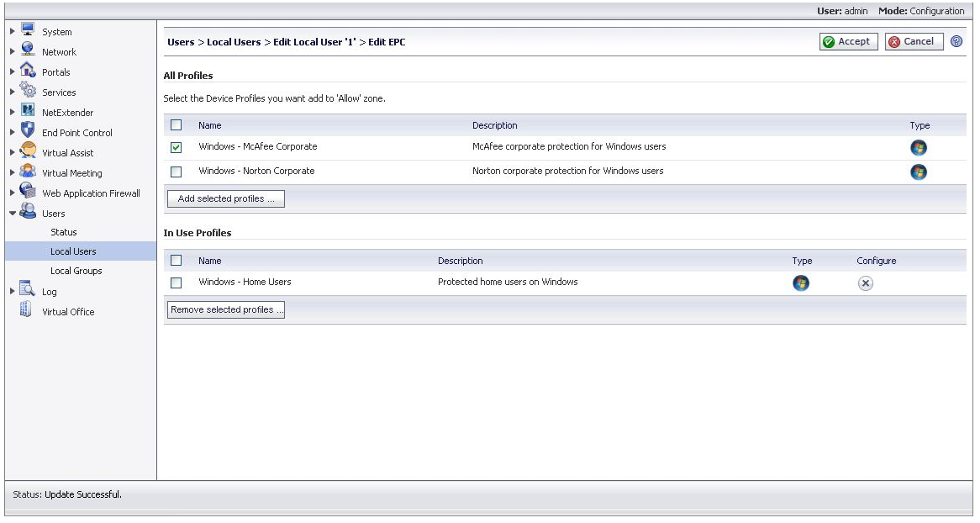Click the Configure column header
Viewport: 980px width, 523px height.
(x=877, y=261)
